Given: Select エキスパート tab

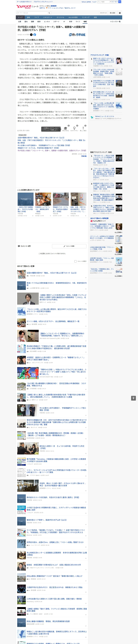Looking at the screenshot, I should coord(48,17).
